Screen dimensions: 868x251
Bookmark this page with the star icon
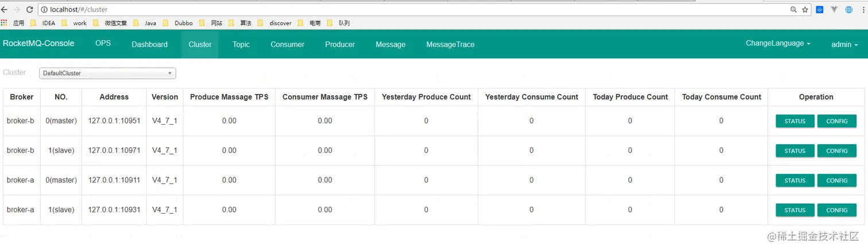[805, 10]
